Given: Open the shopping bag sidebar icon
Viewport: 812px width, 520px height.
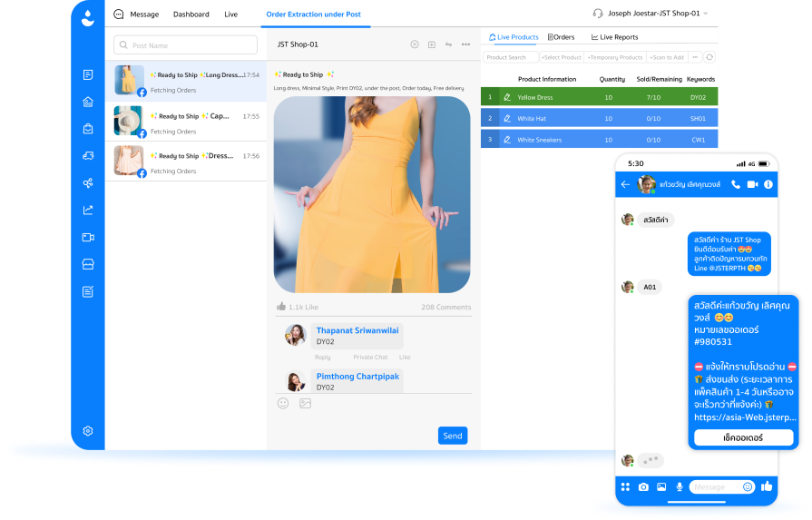Looking at the screenshot, I should coord(88,129).
